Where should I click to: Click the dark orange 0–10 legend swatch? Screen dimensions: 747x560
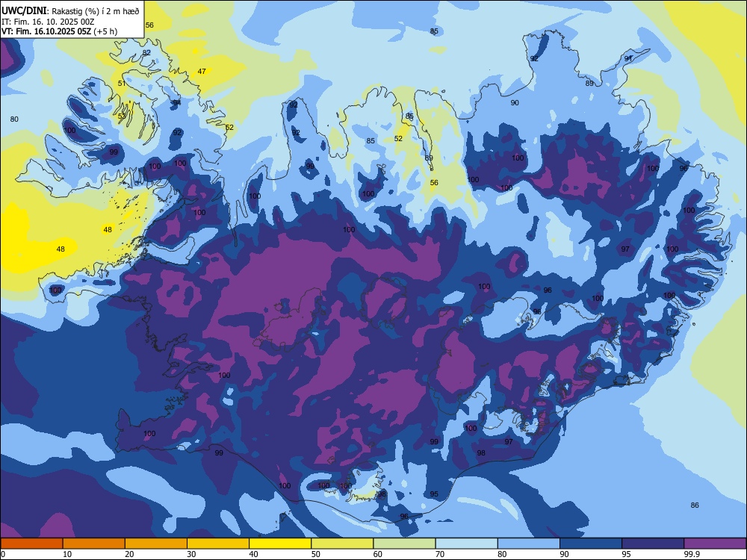31,544
